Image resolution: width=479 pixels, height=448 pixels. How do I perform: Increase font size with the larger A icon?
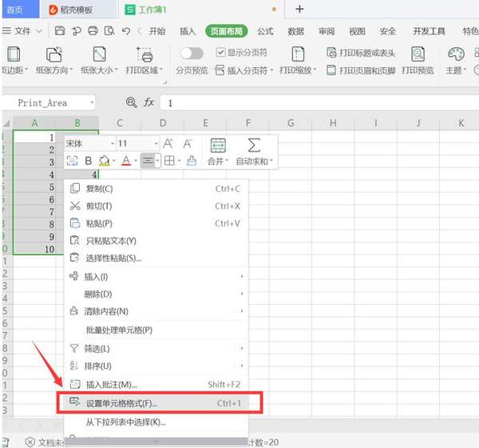click(x=168, y=144)
